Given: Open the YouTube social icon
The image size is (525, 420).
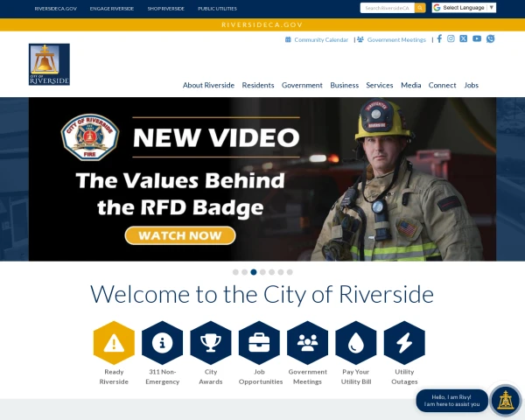Looking at the screenshot, I should tap(477, 38).
